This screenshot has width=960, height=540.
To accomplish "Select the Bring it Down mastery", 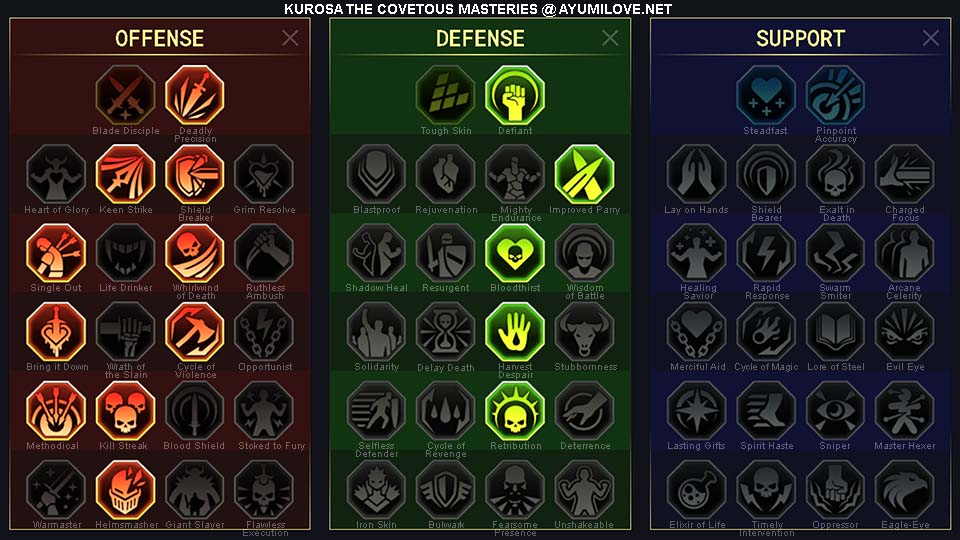I will 56,332.
